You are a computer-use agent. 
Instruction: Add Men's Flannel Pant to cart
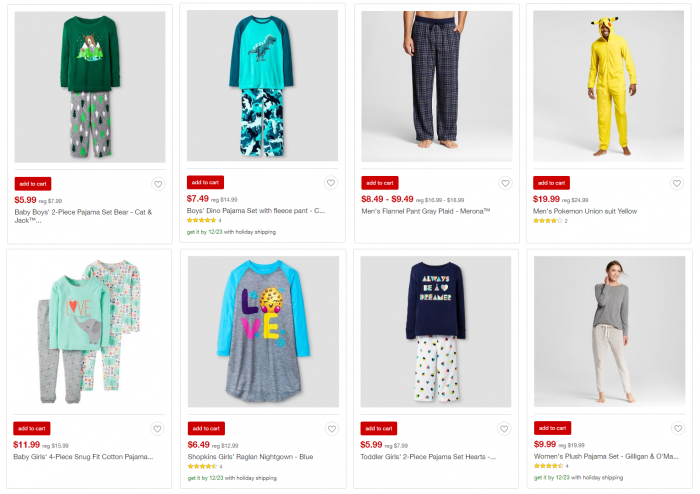[x=379, y=183]
